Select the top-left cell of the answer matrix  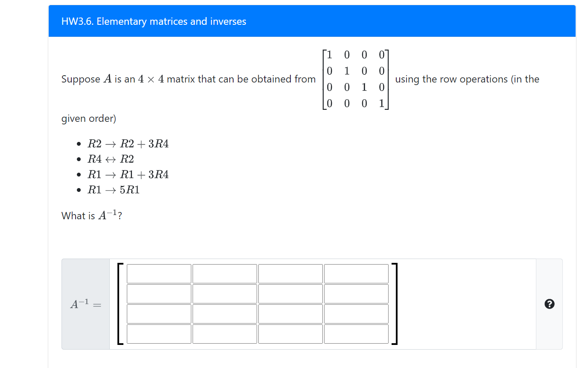158,274
